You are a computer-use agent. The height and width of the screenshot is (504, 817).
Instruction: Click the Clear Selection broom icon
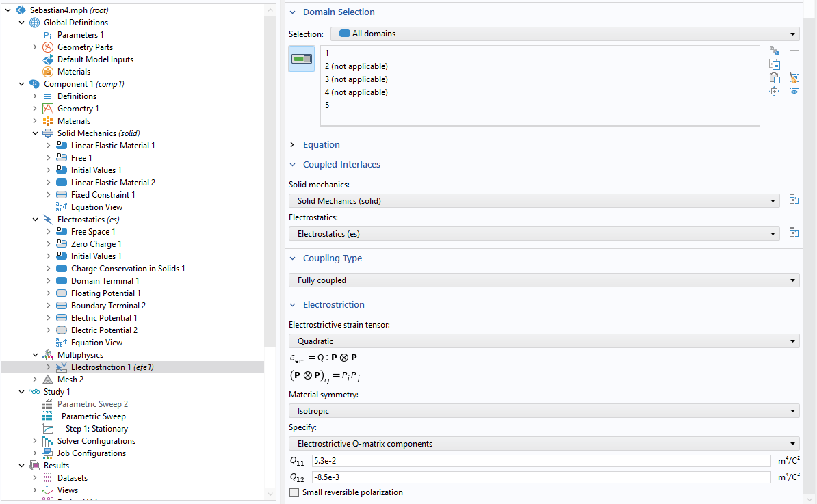point(794,78)
